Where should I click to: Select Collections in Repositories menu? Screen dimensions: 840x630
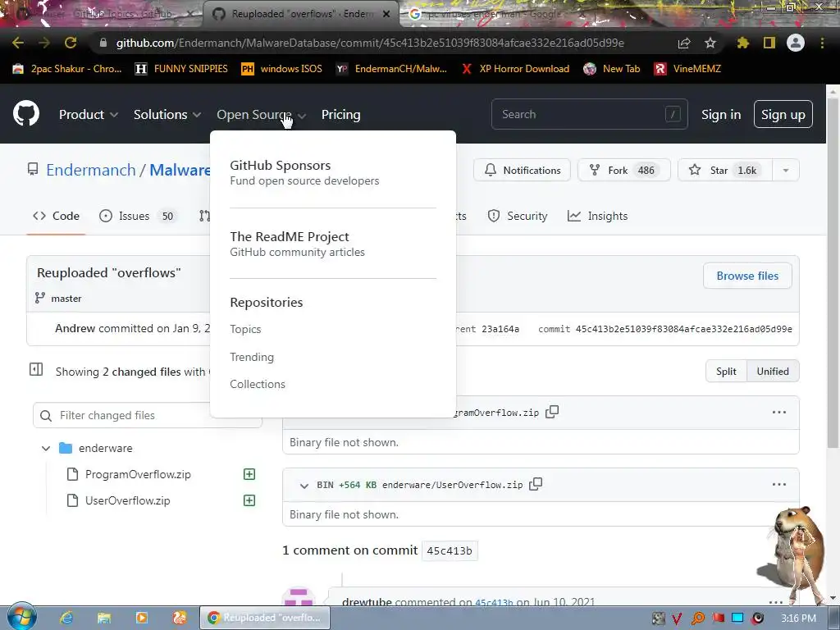(x=257, y=384)
